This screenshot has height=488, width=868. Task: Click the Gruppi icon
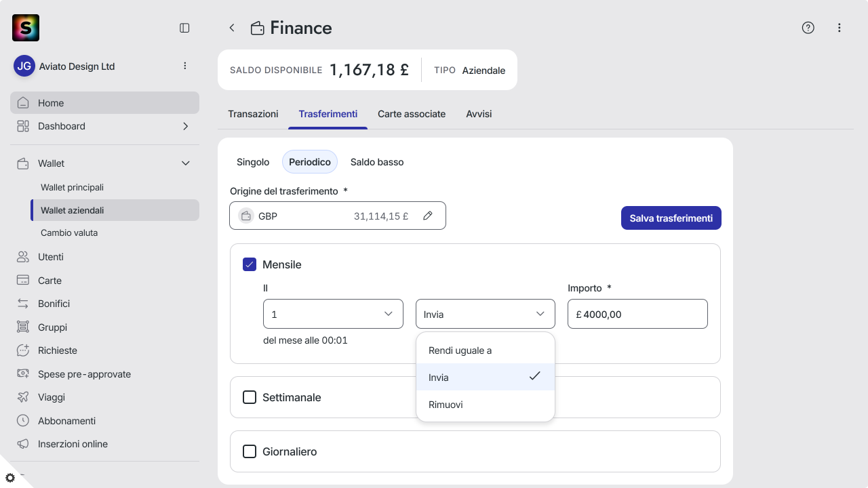pyautogui.click(x=23, y=327)
